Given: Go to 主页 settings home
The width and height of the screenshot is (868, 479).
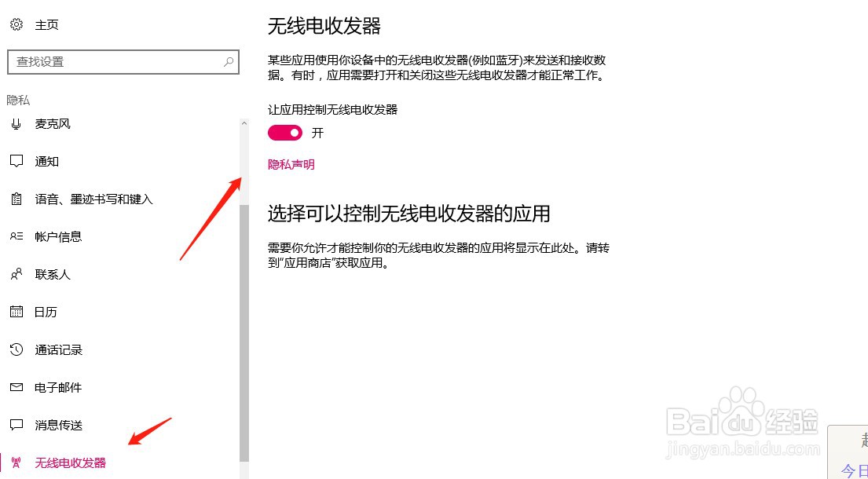Looking at the screenshot, I should (x=46, y=25).
